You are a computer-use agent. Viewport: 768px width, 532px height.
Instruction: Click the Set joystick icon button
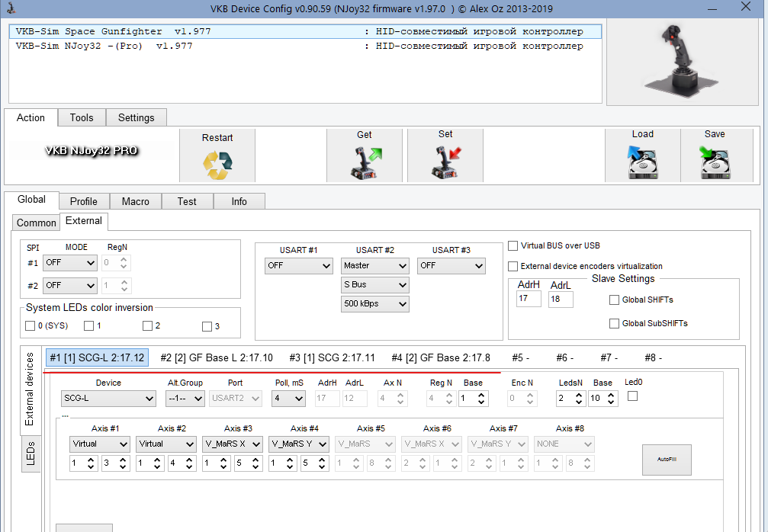pyautogui.click(x=445, y=155)
